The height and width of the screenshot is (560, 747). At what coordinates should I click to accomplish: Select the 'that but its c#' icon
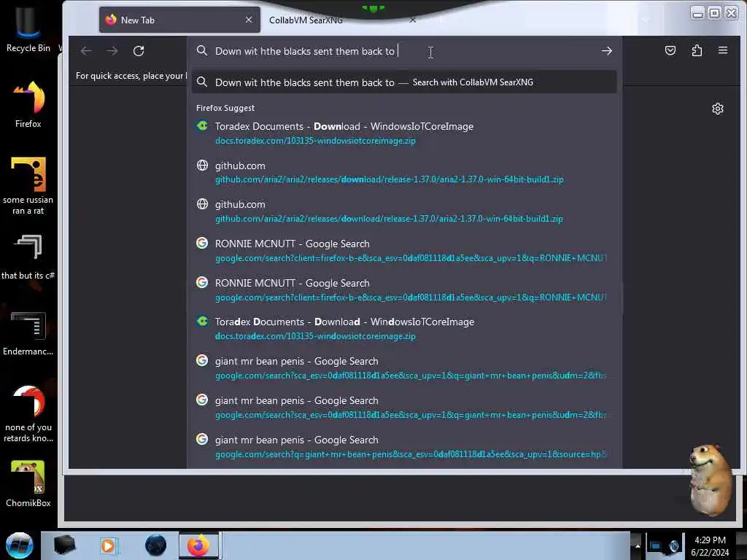click(x=28, y=257)
